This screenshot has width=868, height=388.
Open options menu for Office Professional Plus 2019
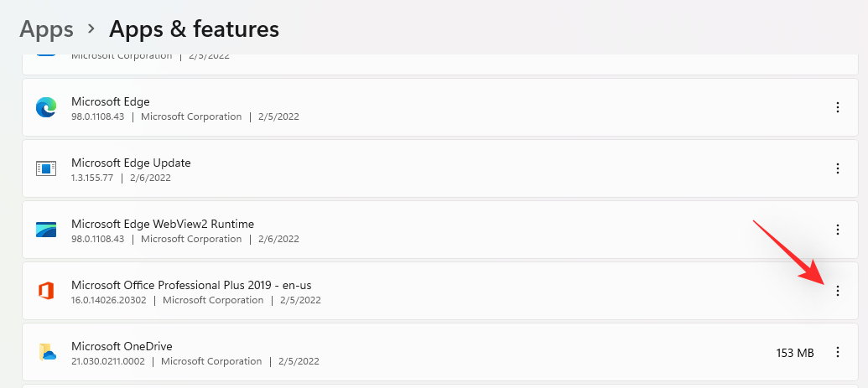pos(837,291)
